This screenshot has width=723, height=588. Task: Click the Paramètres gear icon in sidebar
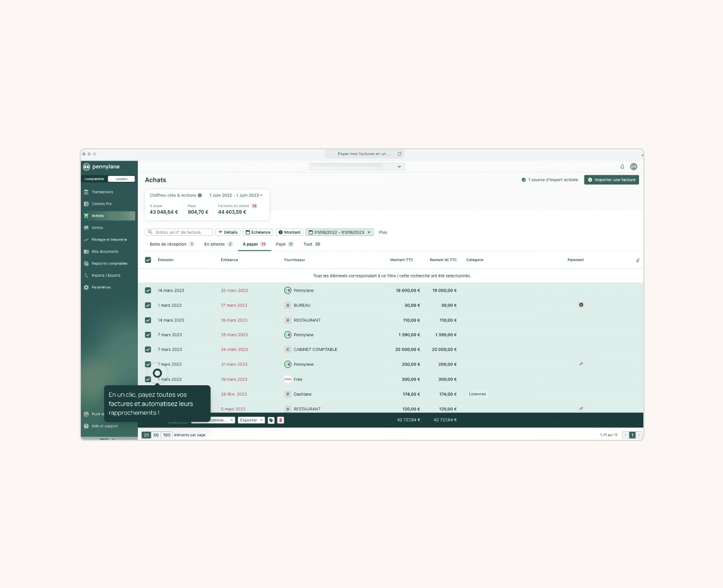point(86,287)
